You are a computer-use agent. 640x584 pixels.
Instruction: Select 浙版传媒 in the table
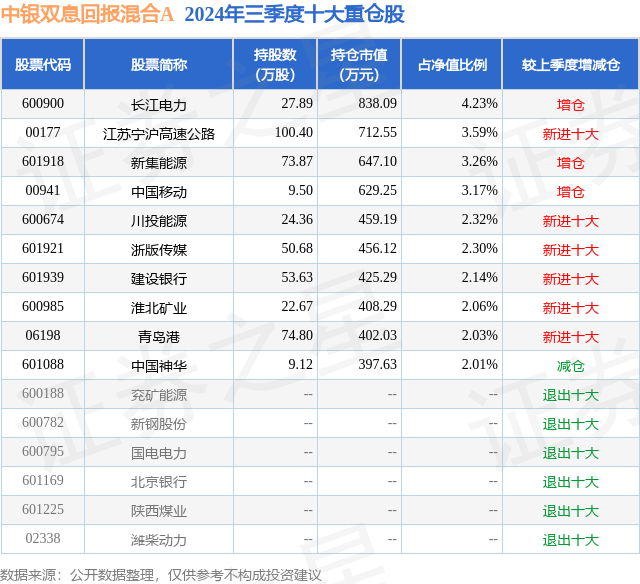pos(159,250)
